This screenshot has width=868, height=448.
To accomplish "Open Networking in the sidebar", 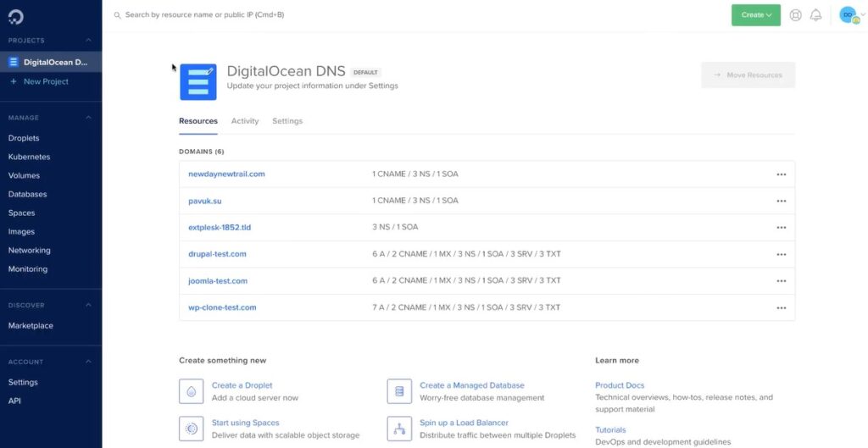I will [x=30, y=251].
